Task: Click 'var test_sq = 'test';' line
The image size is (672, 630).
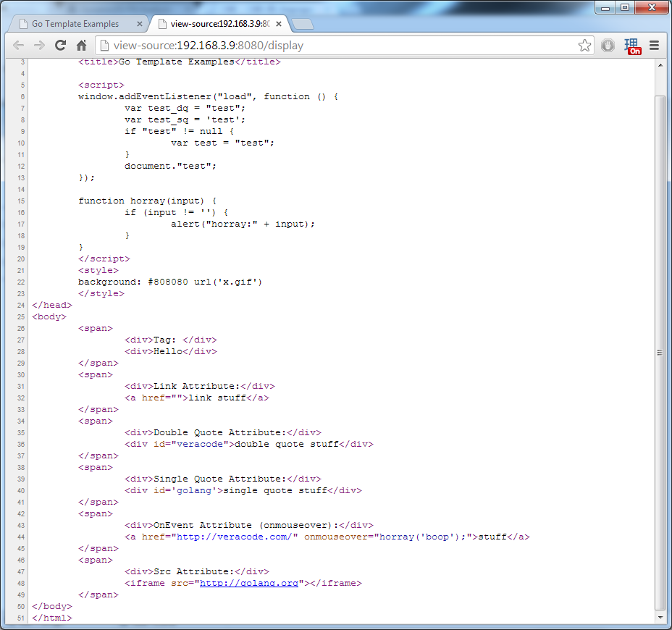Action: [x=185, y=120]
